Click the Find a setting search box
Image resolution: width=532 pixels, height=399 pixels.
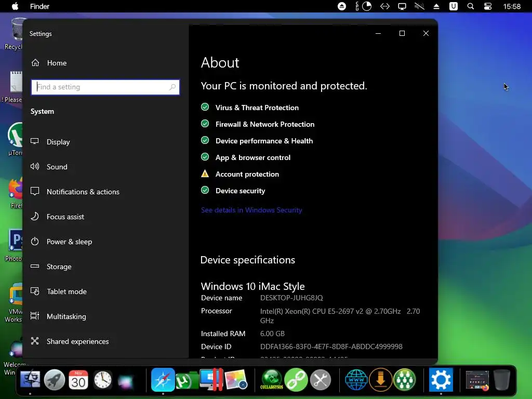pyautogui.click(x=105, y=87)
